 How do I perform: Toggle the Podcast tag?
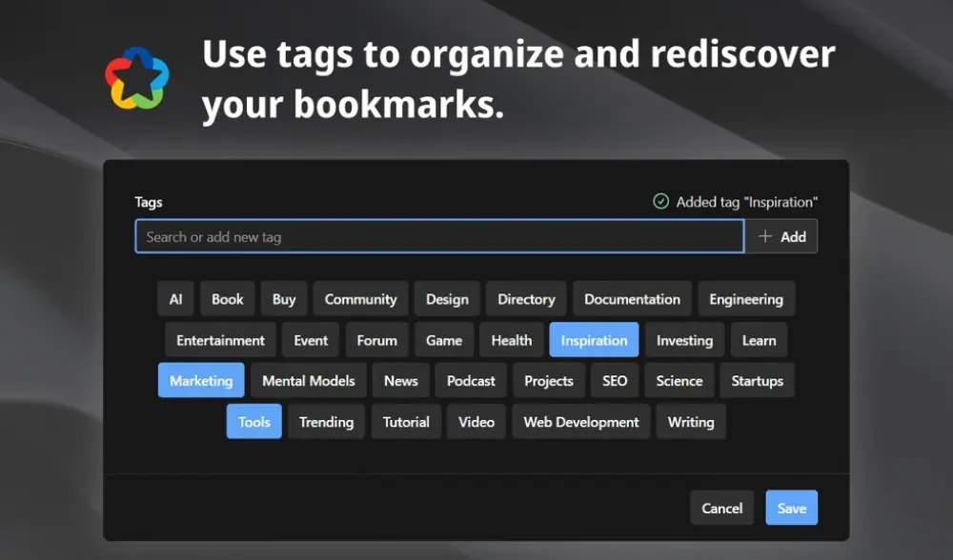[x=471, y=381]
